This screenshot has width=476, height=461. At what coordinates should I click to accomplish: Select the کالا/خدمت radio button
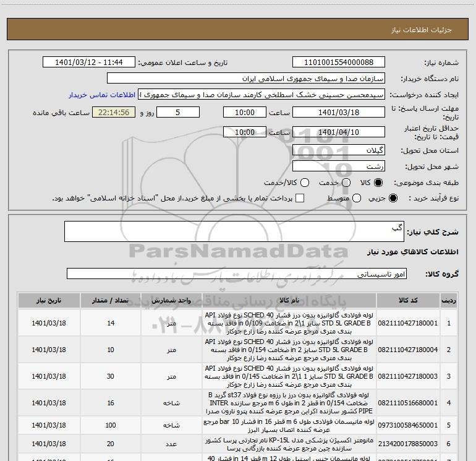305,183
